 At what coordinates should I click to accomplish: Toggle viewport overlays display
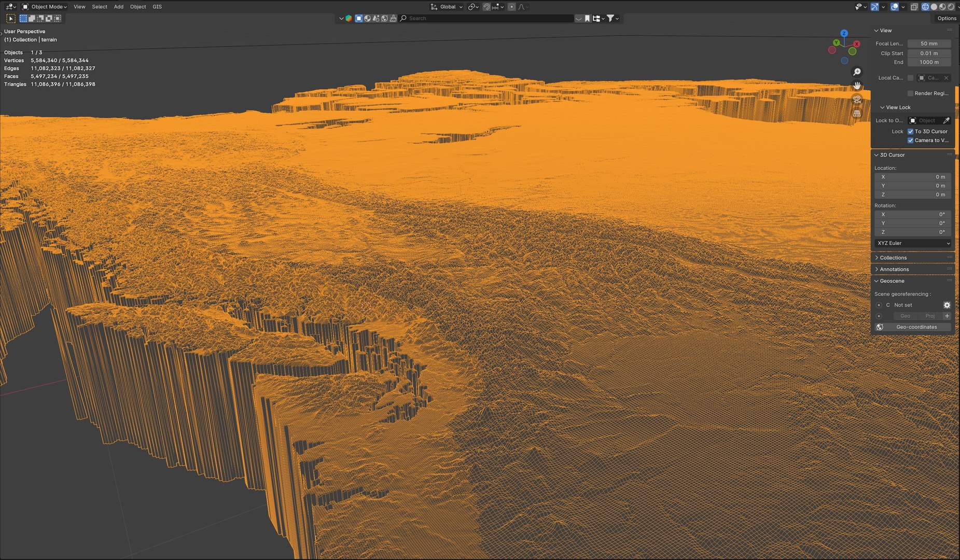[895, 7]
